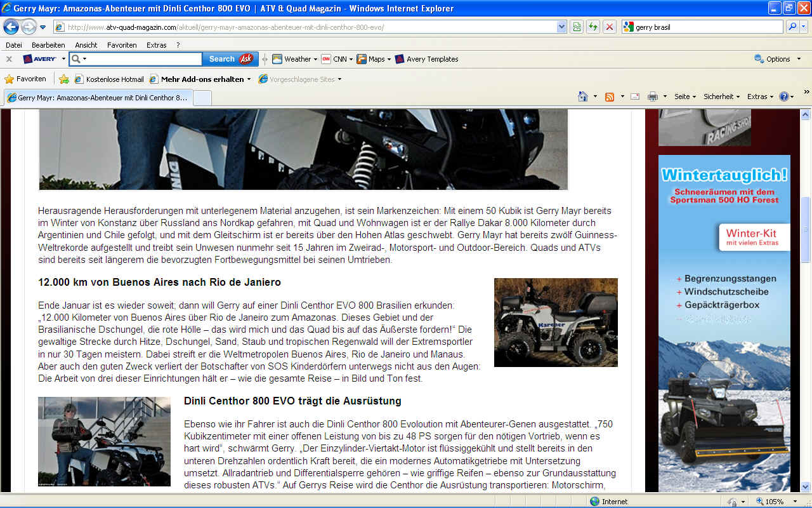The height and width of the screenshot is (508, 812).
Task: Click the Avery Templates toolbar link
Action: pyautogui.click(x=426, y=59)
